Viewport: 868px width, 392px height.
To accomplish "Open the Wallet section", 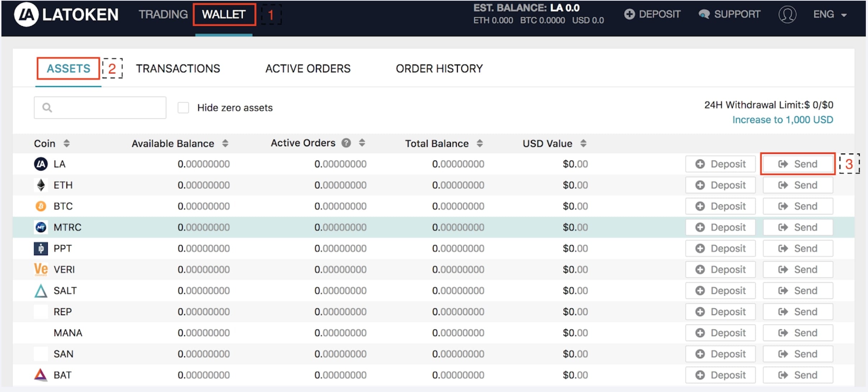I will [x=224, y=14].
